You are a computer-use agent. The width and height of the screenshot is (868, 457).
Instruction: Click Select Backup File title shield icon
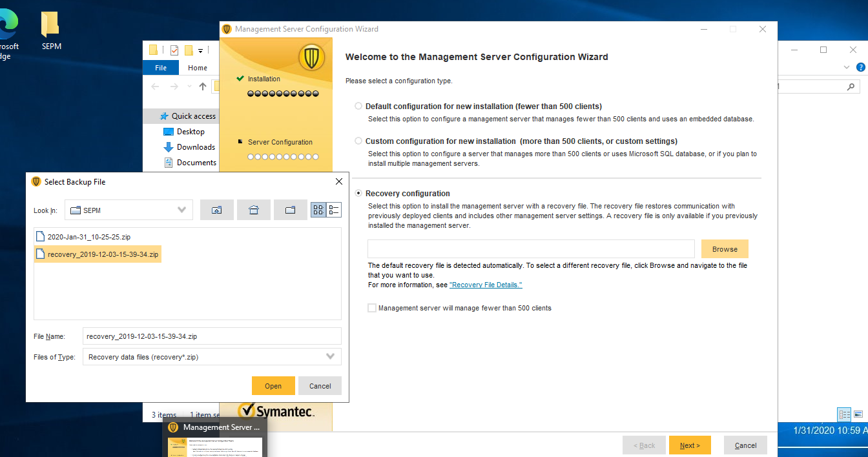tap(36, 182)
